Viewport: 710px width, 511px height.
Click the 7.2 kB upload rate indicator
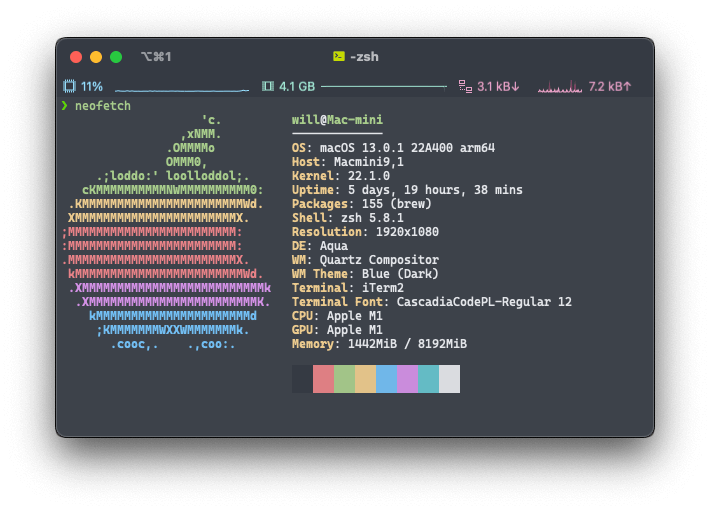pos(610,87)
